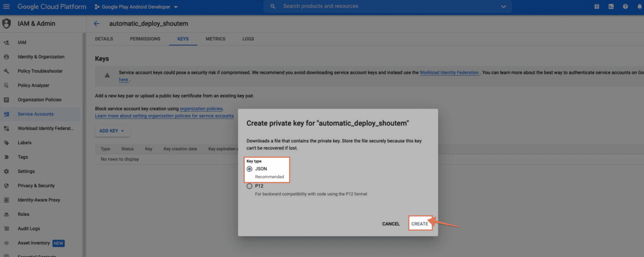Click the notifications bell icon

click(x=639, y=7)
